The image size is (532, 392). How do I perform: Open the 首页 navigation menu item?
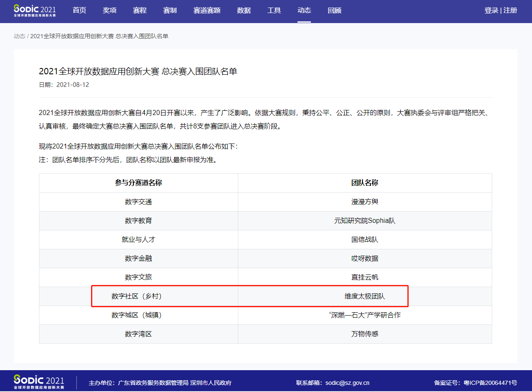(79, 10)
